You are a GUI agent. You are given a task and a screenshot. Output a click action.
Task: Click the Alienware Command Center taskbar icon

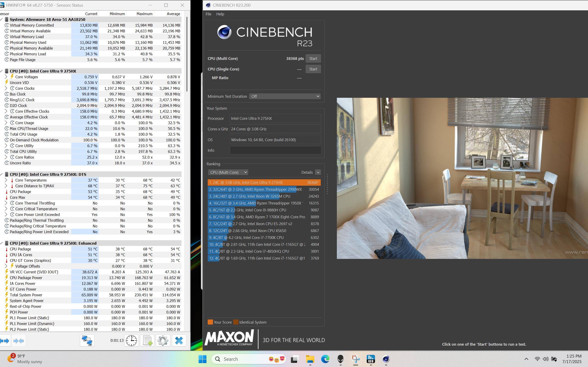[x=340, y=359]
